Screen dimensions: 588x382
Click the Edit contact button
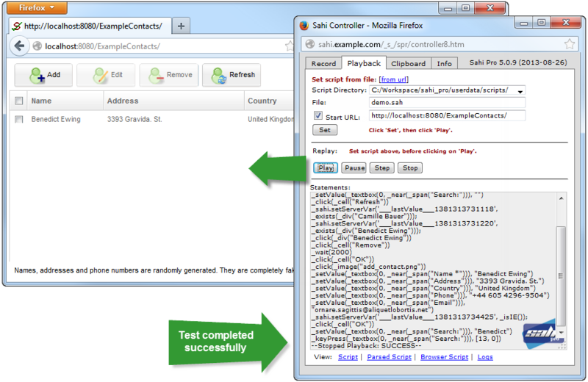pyautogui.click(x=106, y=75)
